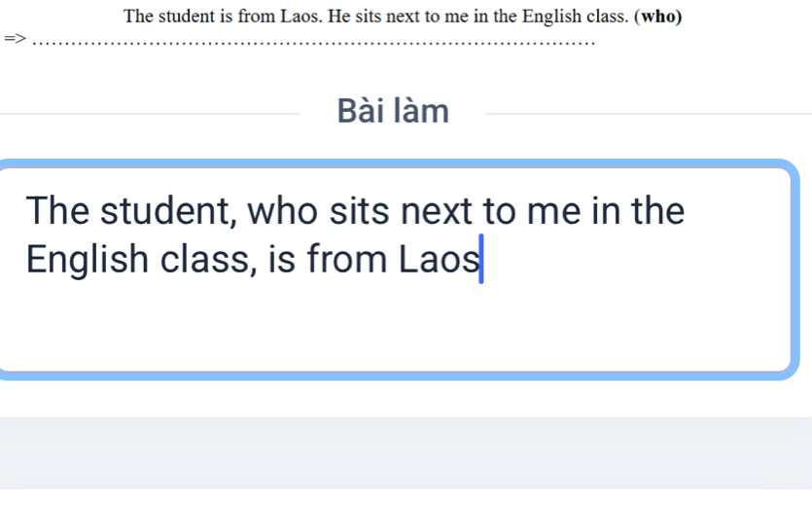
Task: Place cursor after "Laos" in the answer
Action: (x=480, y=260)
